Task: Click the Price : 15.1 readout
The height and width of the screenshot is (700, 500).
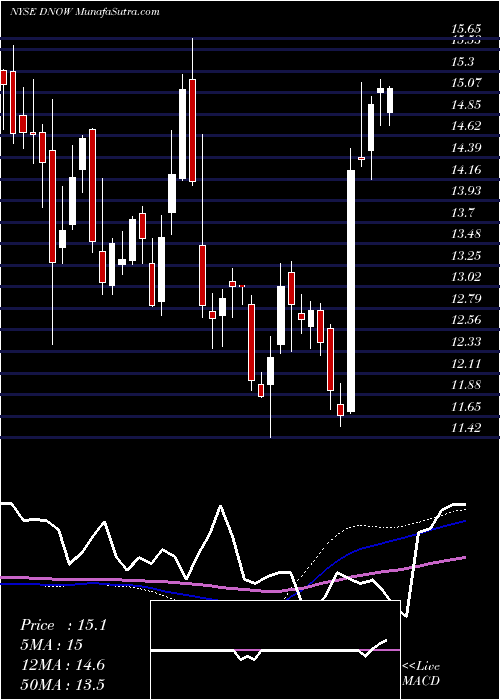Action: 63,625
